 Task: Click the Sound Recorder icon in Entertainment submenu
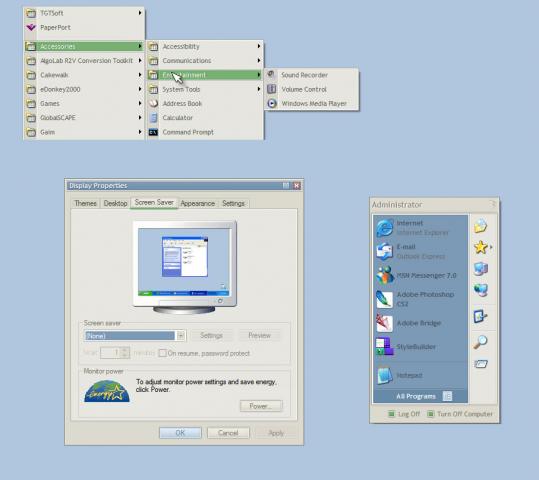[x=271, y=75]
